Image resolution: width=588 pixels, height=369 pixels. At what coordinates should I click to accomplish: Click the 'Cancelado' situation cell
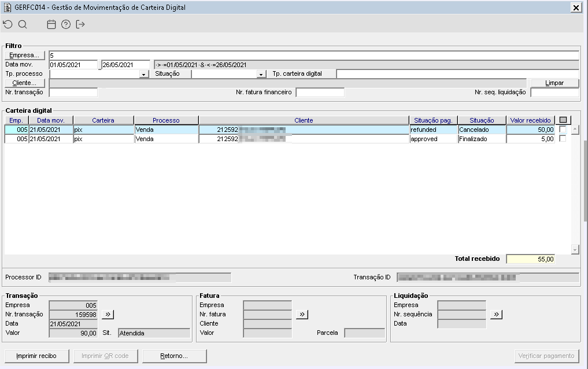pos(482,130)
